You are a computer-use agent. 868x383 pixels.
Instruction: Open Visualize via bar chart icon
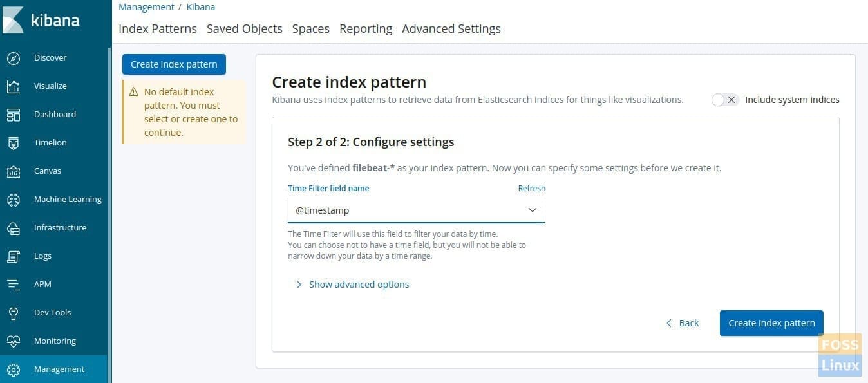click(14, 86)
